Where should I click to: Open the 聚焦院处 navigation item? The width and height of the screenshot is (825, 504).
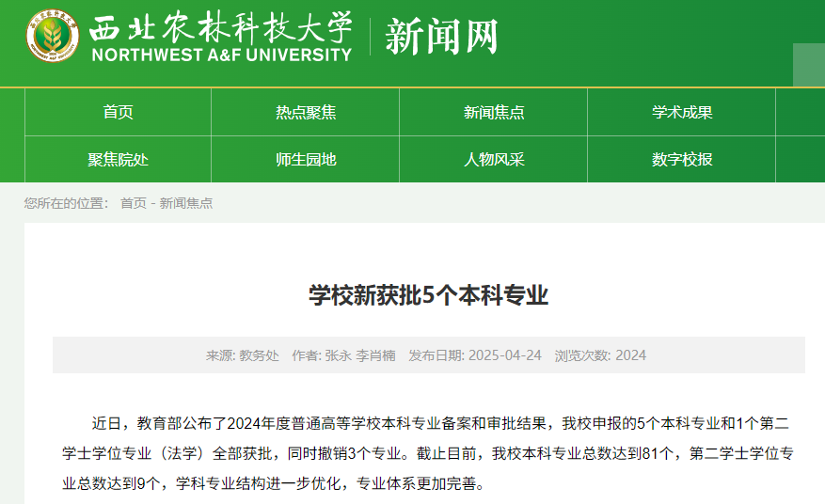(x=118, y=160)
